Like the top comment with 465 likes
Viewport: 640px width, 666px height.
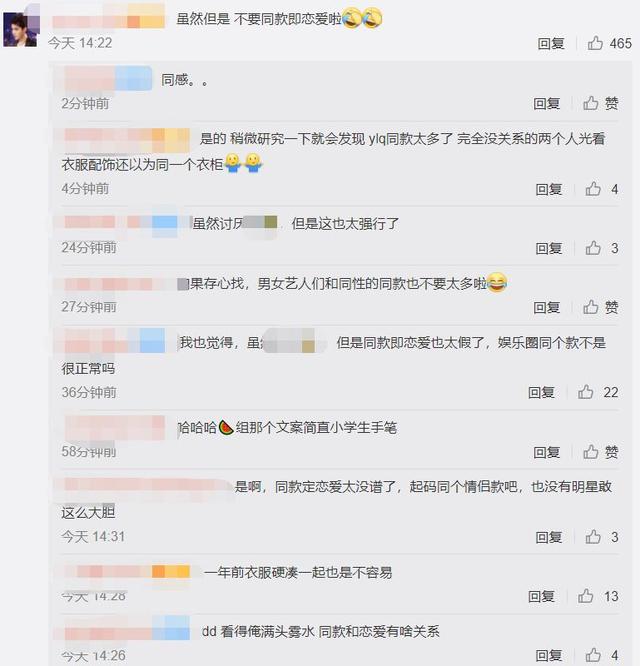(595, 43)
